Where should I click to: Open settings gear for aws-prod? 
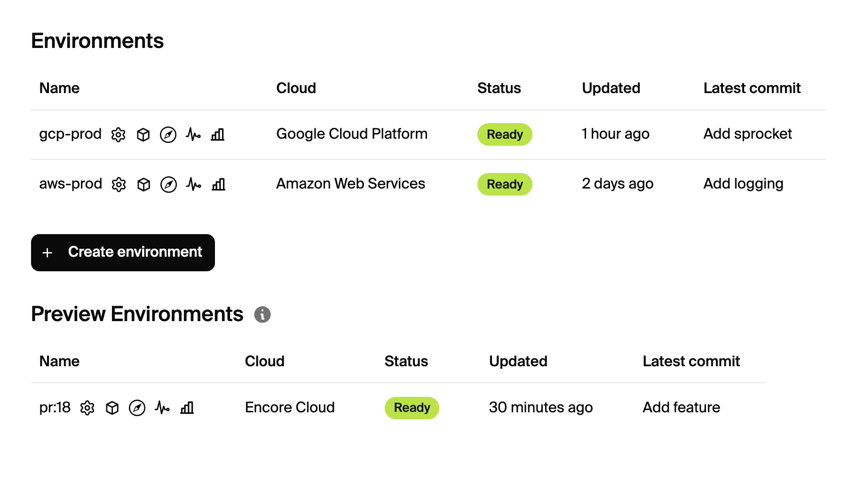point(119,185)
